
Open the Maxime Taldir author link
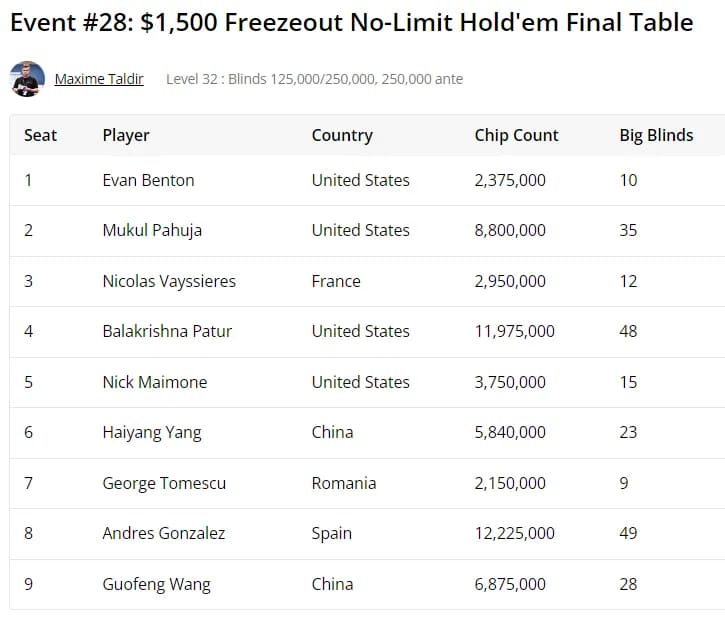point(99,79)
